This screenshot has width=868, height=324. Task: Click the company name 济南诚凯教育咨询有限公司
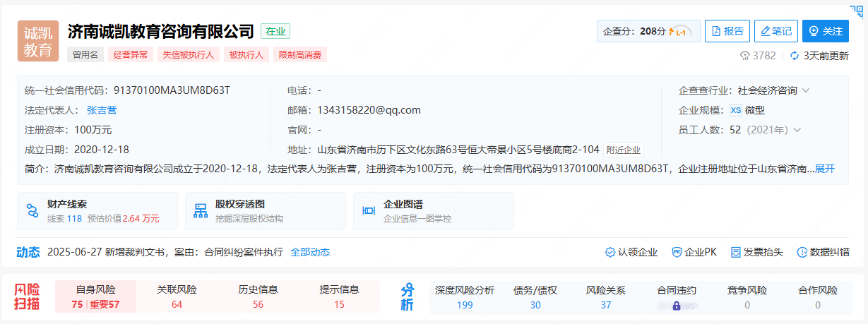[x=160, y=31]
